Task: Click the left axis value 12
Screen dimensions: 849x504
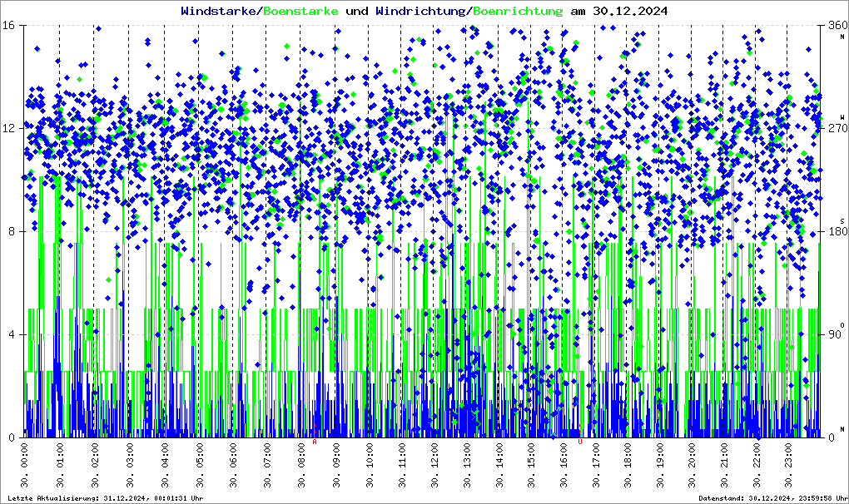Action: 9,128
